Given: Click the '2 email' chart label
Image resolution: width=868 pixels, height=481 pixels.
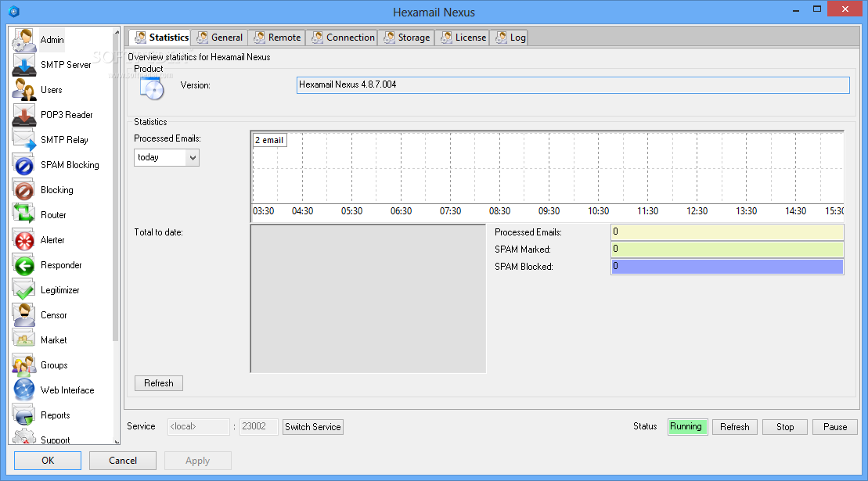Looking at the screenshot, I should click(269, 141).
